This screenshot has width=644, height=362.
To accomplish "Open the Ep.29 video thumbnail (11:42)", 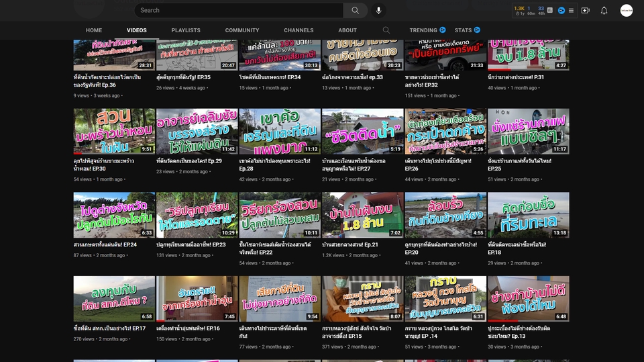I will [x=197, y=131].
